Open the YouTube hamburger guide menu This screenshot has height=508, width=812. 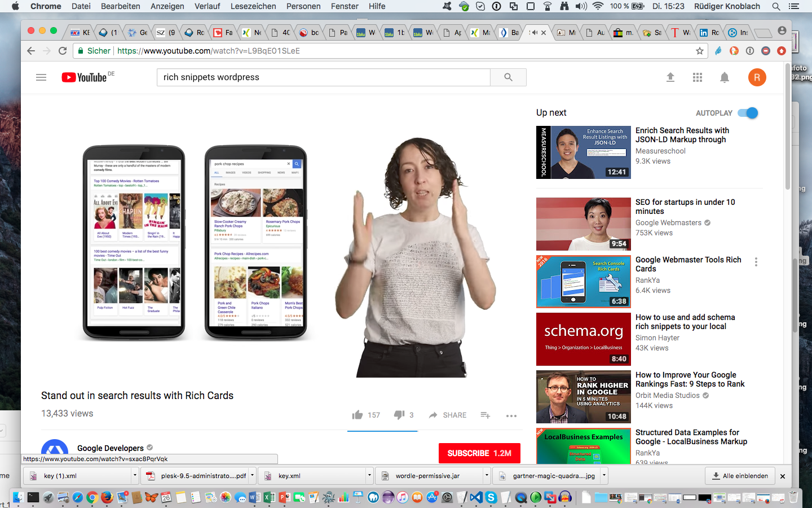41,77
